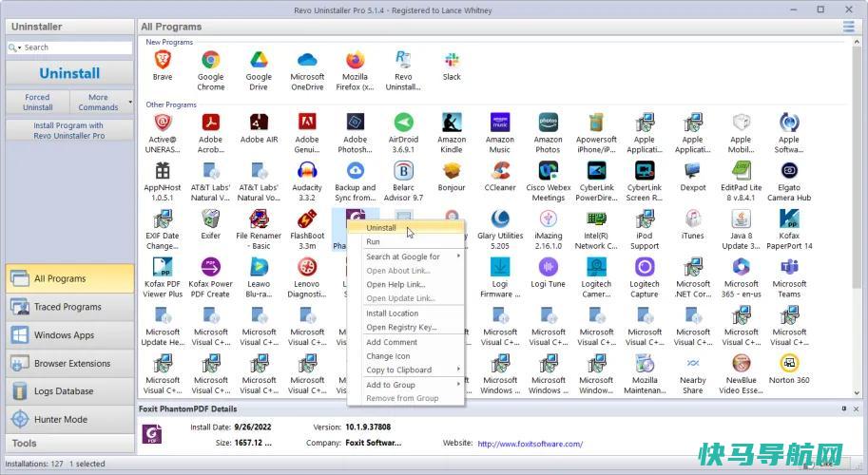868x475 pixels.
Task: Select the Elgato Camera Hub icon
Action: tap(789, 170)
